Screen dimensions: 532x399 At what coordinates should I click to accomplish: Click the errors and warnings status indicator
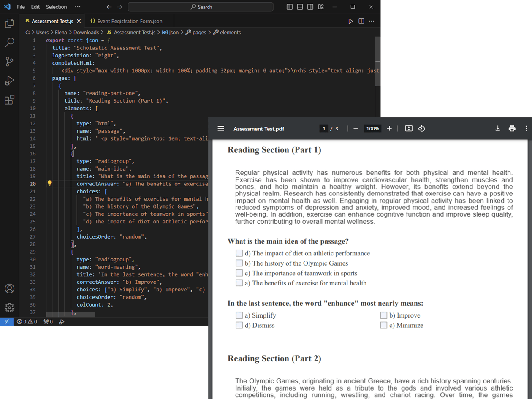[x=27, y=322]
